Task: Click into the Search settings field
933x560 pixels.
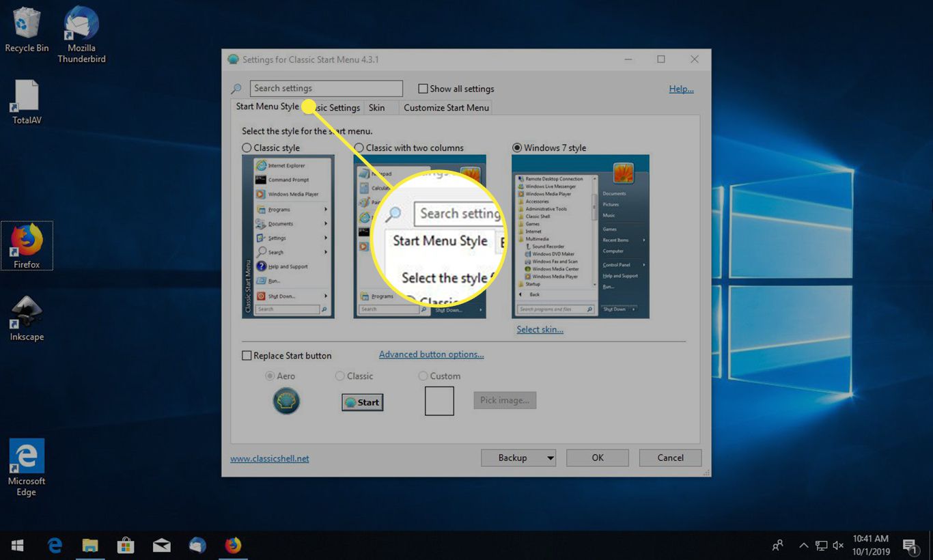Action: coord(326,88)
